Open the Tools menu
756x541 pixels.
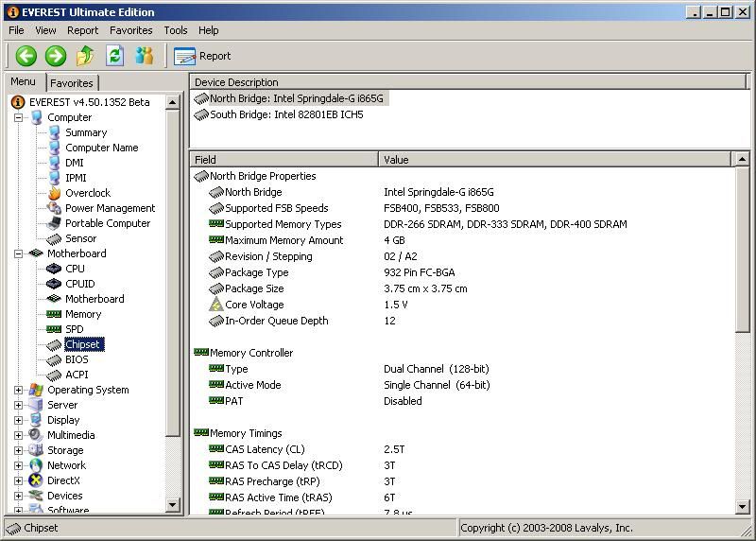pos(176,30)
